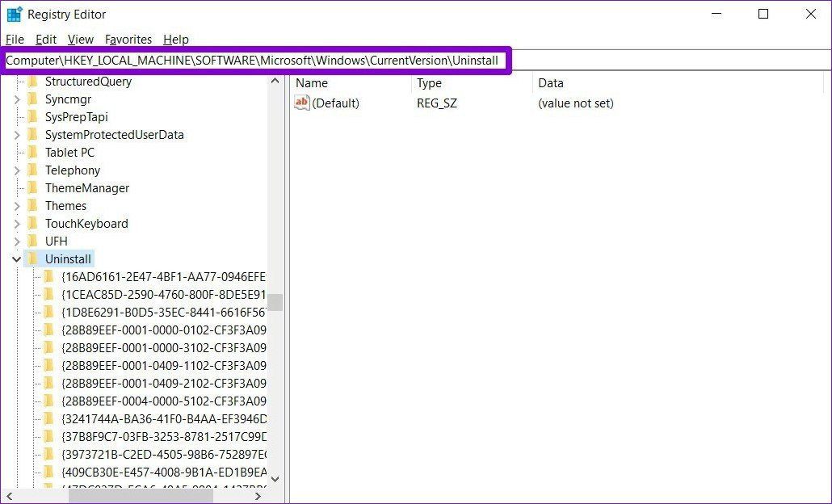The width and height of the screenshot is (832, 504).
Task: Select the (Default) string value icon
Action: coord(301,103)
